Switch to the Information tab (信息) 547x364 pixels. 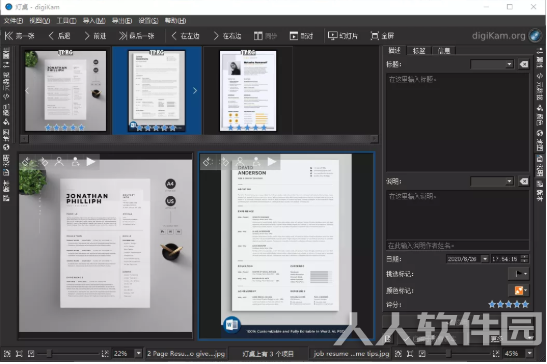coord(443,51)
